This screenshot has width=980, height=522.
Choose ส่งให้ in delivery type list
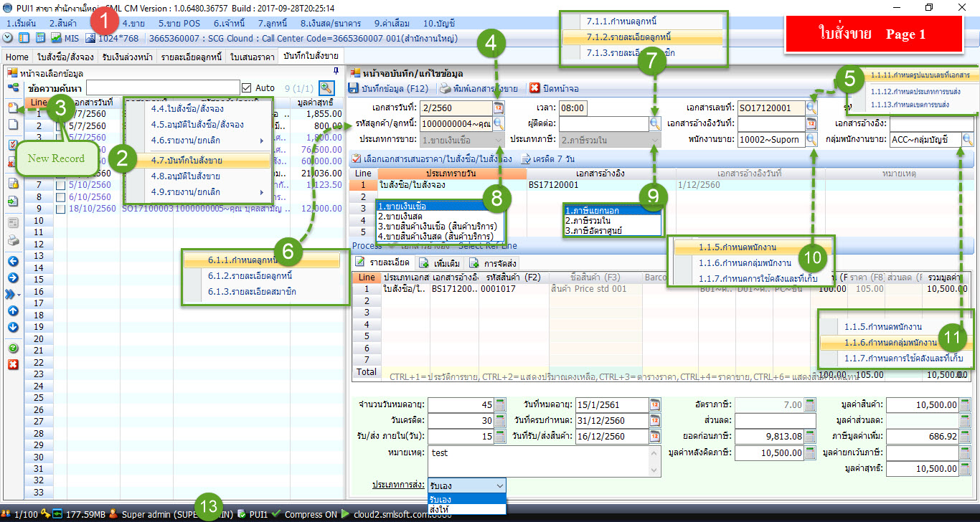coord(467,509)
